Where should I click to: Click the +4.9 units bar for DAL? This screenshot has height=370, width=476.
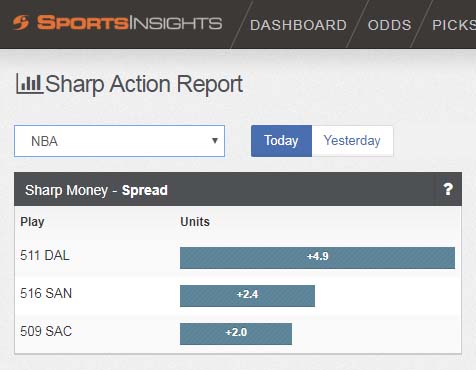click(x=317, y=258)
